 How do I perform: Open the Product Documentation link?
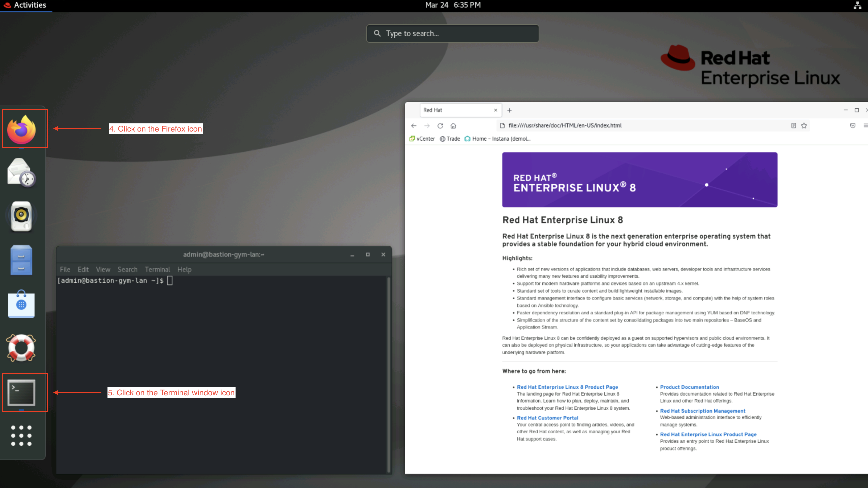(x=689, y=387)
